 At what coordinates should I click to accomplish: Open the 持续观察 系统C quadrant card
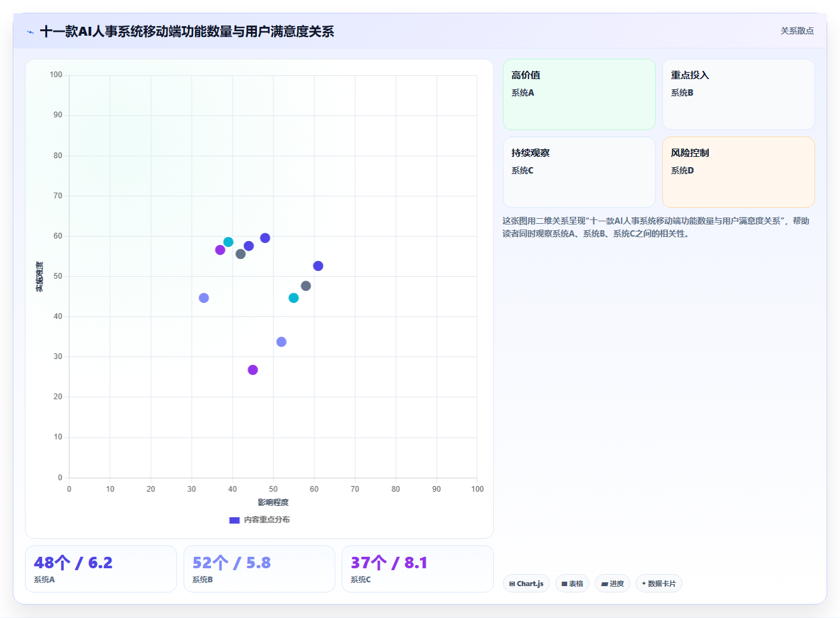click(579, 172)
